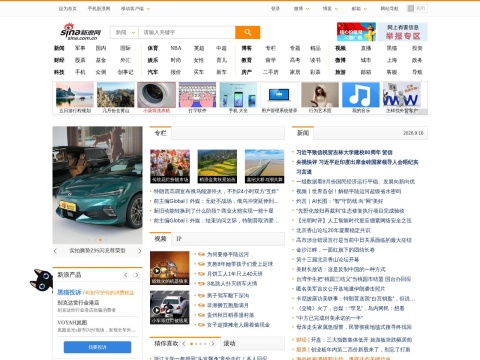The height and width of the screenshot is (360, 480).
Task: Click the black cat mascot icon
Action: [x=42, y=280]
